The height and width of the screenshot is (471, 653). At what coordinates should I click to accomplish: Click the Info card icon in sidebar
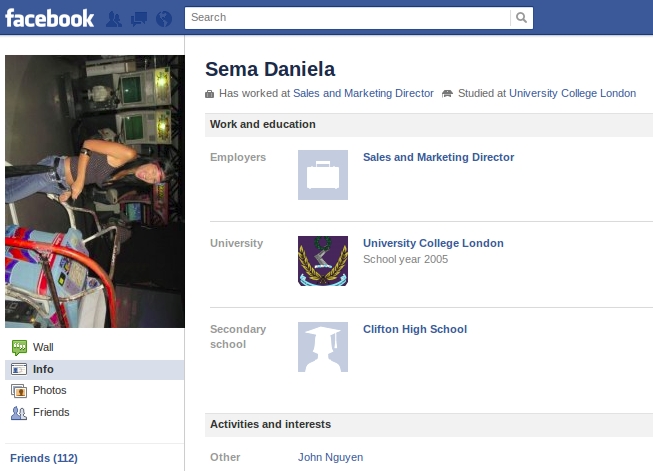[x=19, y=369]
